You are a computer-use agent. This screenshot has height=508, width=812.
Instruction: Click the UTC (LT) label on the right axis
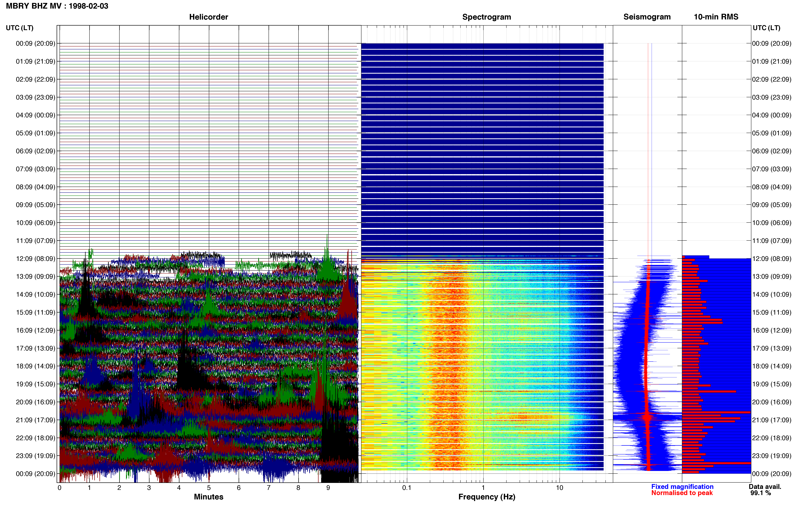click(x=766, y=28)
